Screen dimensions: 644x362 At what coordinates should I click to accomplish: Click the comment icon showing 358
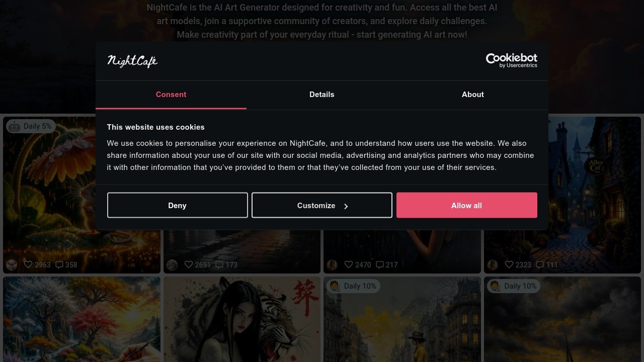tap(59, 264)
